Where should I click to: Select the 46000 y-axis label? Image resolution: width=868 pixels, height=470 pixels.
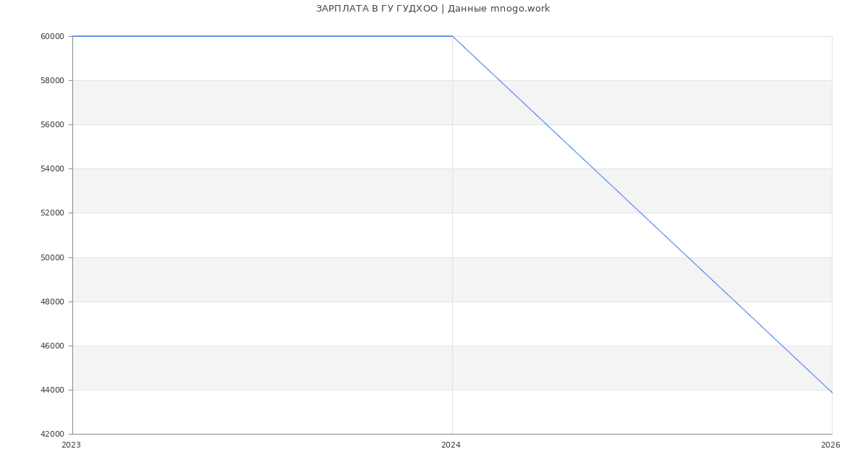52,346
